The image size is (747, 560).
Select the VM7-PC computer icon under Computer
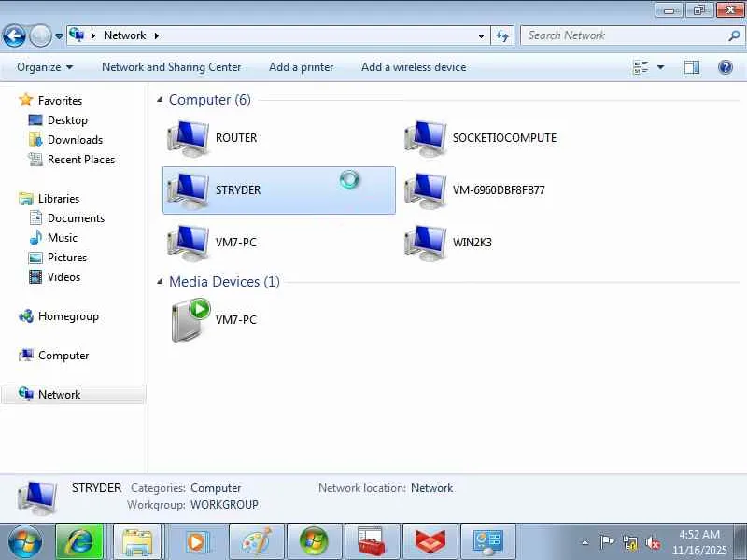pos(188,243)
